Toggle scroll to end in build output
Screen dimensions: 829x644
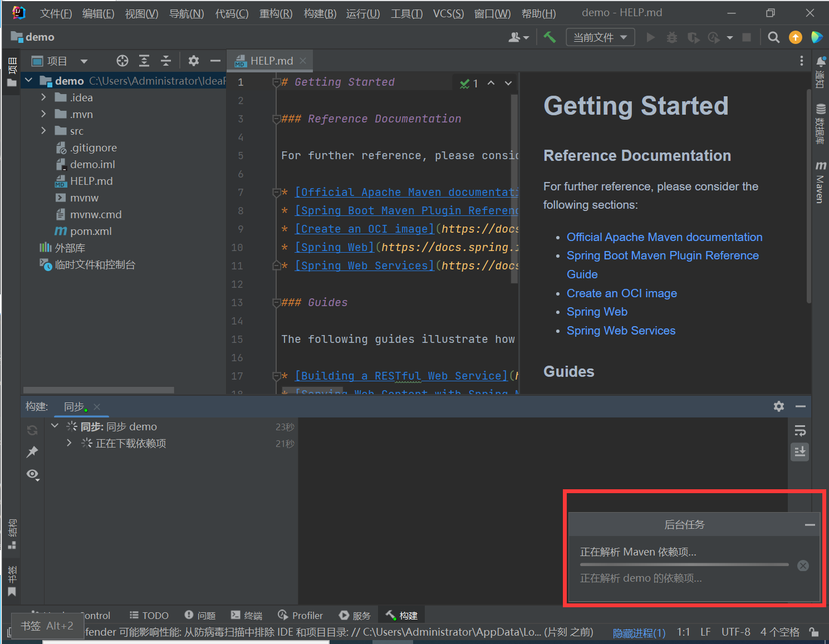click(800, 451)
